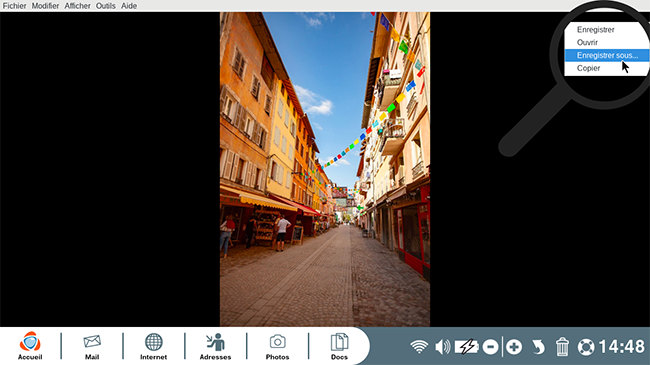Click the street photo in viewer
The height and width of the screenshot is (365, 650).
pyautogui.click(x=325, y=169)
